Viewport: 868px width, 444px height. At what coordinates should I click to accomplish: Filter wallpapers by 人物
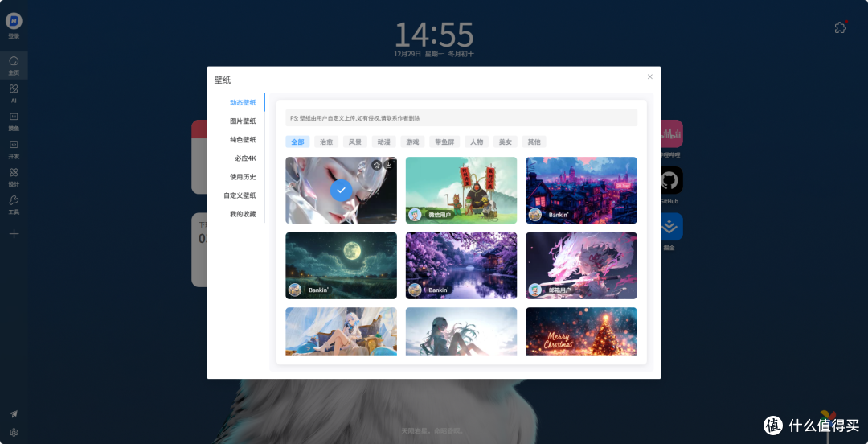click(x=477, y=142)
